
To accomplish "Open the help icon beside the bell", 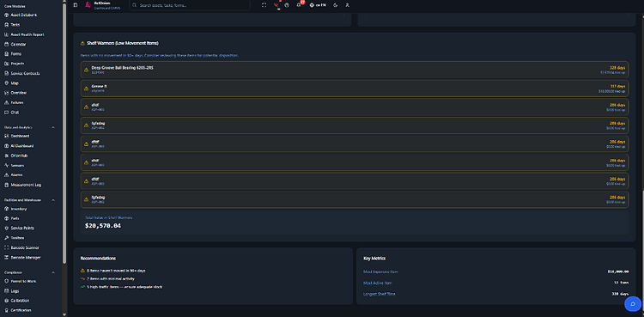I will click(287, 5).
